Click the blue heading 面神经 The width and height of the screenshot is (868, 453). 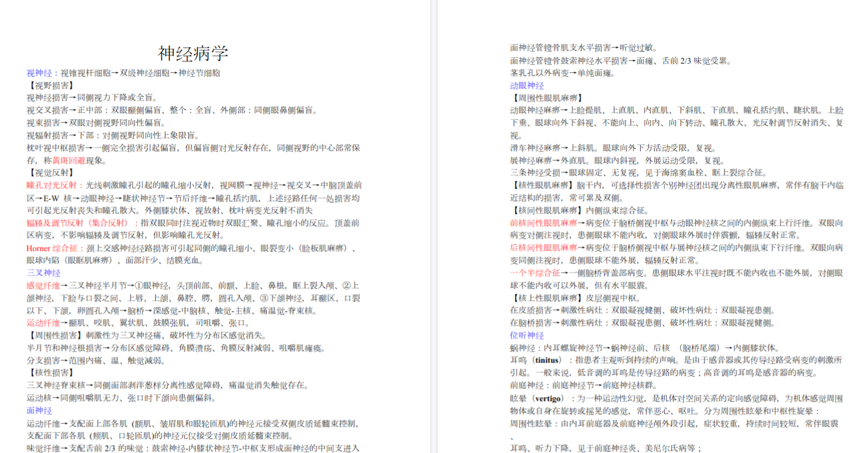39,411
